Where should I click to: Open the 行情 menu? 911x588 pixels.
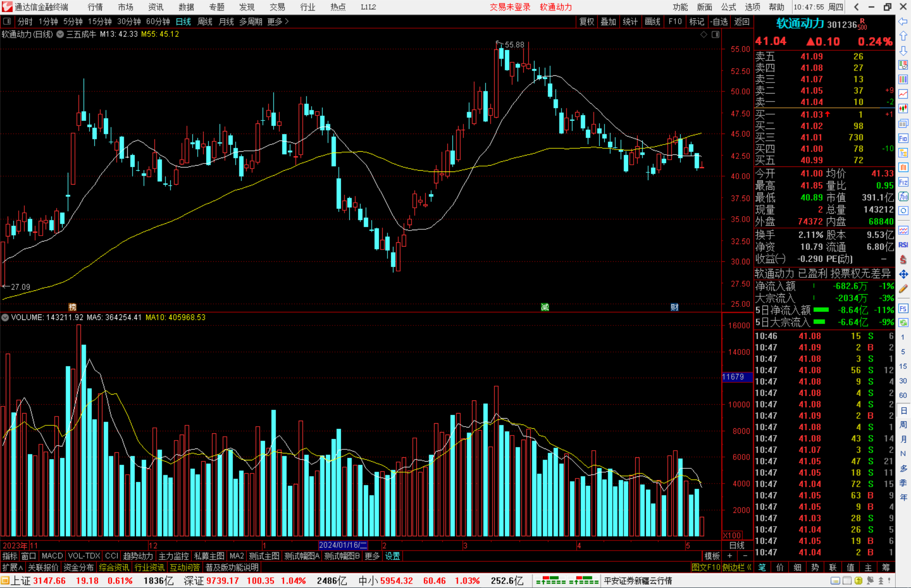pyautogui.click(x=95, y=7)
